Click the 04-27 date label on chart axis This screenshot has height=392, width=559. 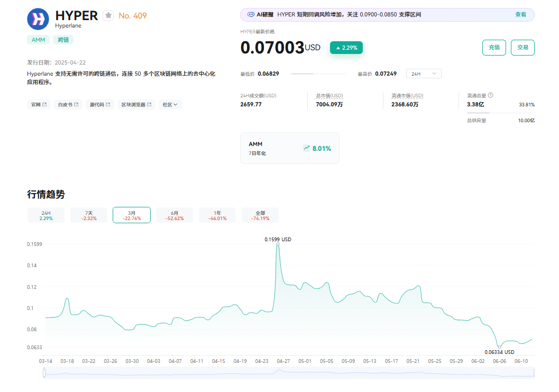pyautogui.click(x=283, y=361)
